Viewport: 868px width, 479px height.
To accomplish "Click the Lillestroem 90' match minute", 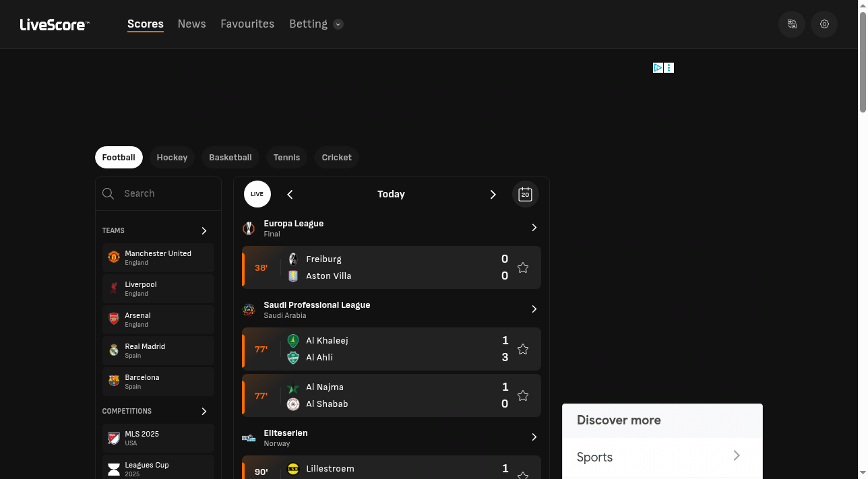I will pos(261,472).
